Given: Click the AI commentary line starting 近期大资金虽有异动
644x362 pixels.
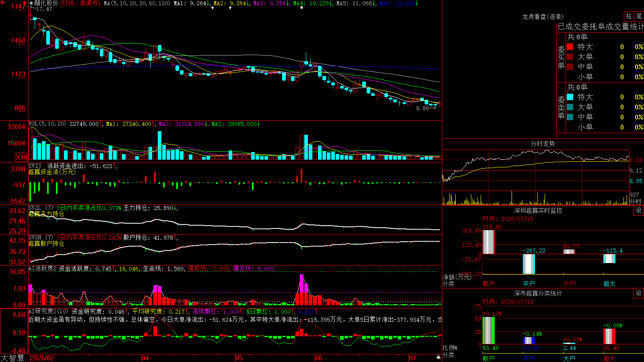Looking at the screenshot, I should (235, 319).
